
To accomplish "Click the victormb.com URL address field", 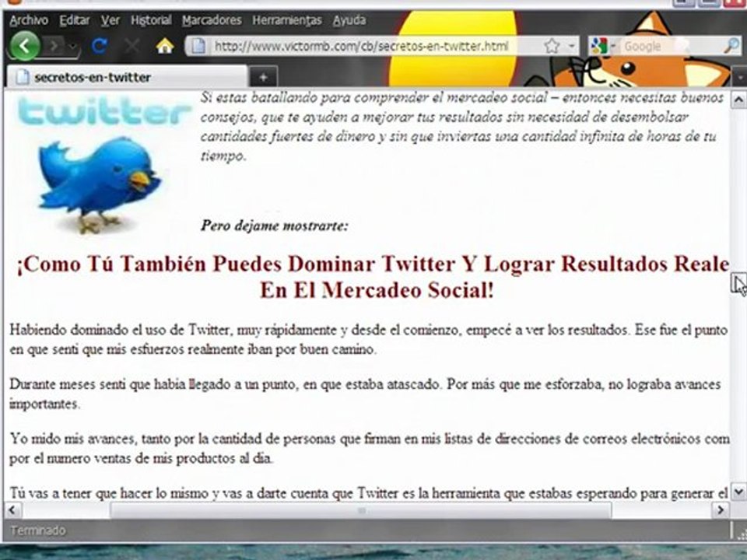I will pos(361,46).
